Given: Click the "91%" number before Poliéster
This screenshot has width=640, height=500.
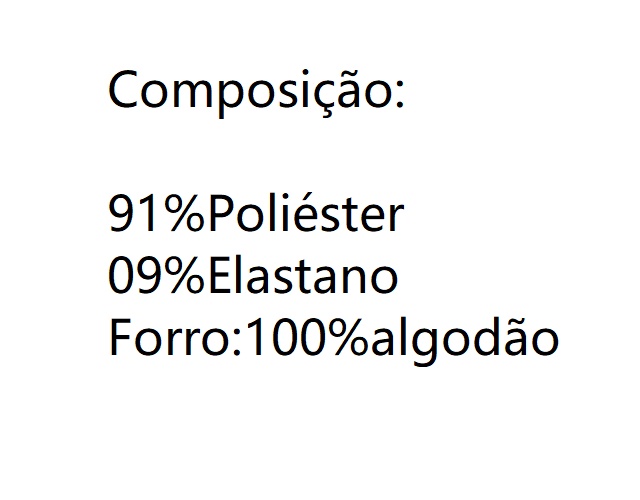Looking at the screenshot, I should (x=157, y=214).
